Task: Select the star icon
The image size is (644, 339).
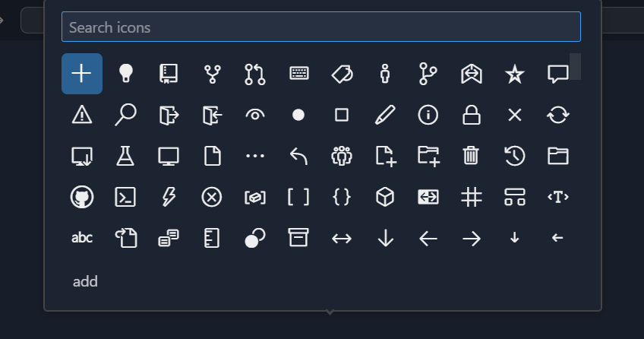Action: pos(515,74)
